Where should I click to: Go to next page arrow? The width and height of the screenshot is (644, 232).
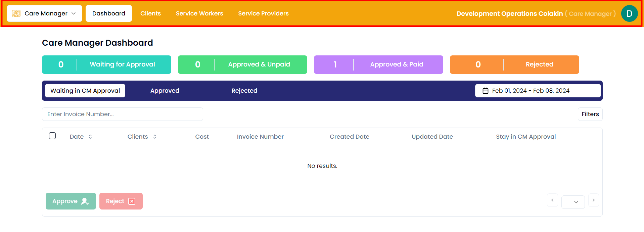tap(593, 200)
